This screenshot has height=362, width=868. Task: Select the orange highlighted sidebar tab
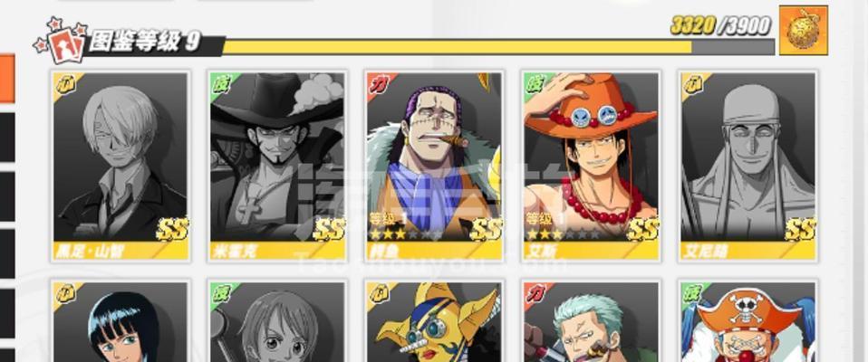point(7,78)
